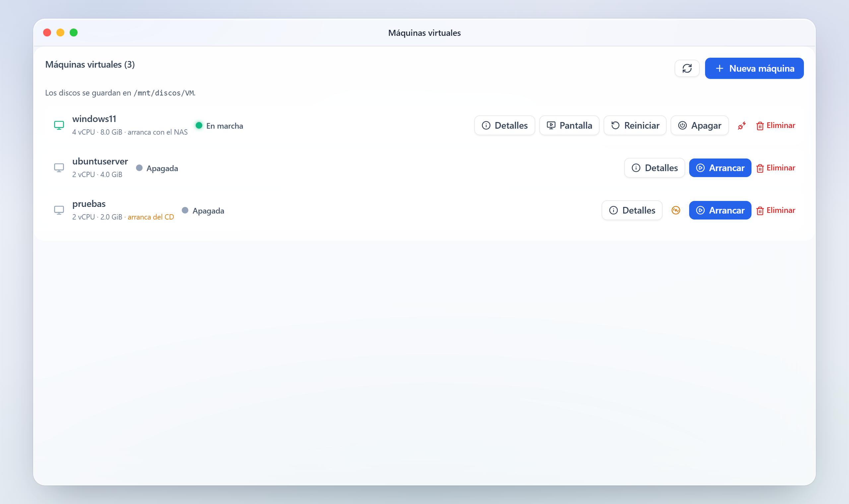Screen dimensions: 849x504
Task: Click the gray monitor icon of pruebas
Action: [59, 210]
